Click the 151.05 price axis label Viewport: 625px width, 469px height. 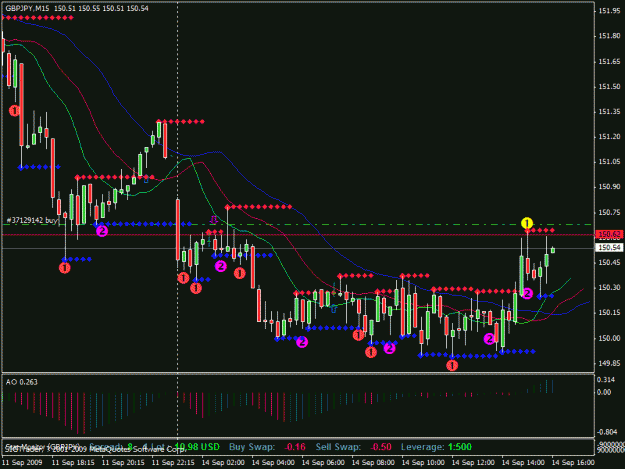coord(609,162)
